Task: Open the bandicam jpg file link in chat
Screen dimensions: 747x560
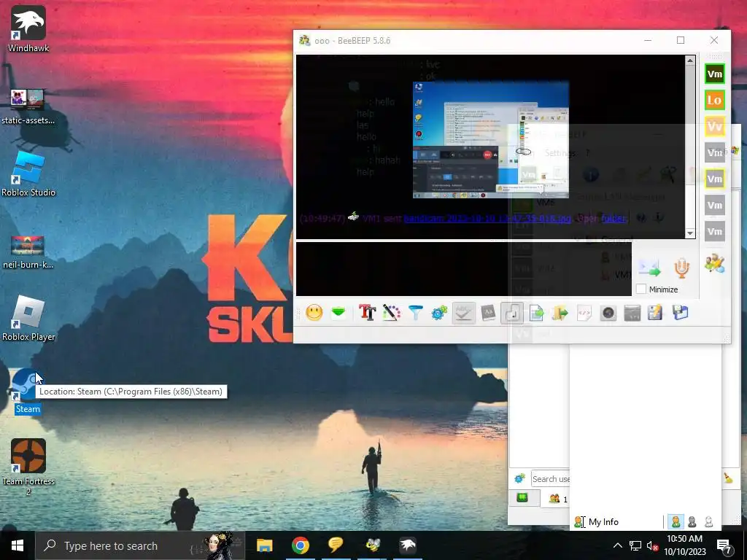Action: point(487,219)
